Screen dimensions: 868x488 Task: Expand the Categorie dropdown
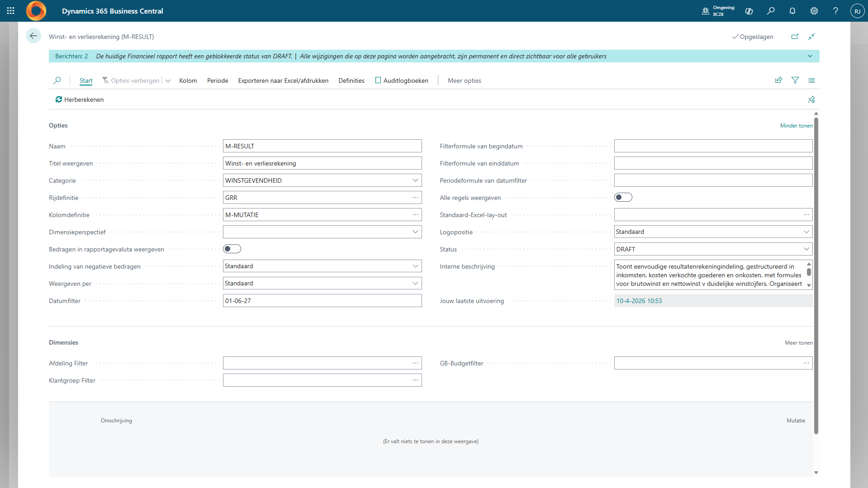click(415, 180)
